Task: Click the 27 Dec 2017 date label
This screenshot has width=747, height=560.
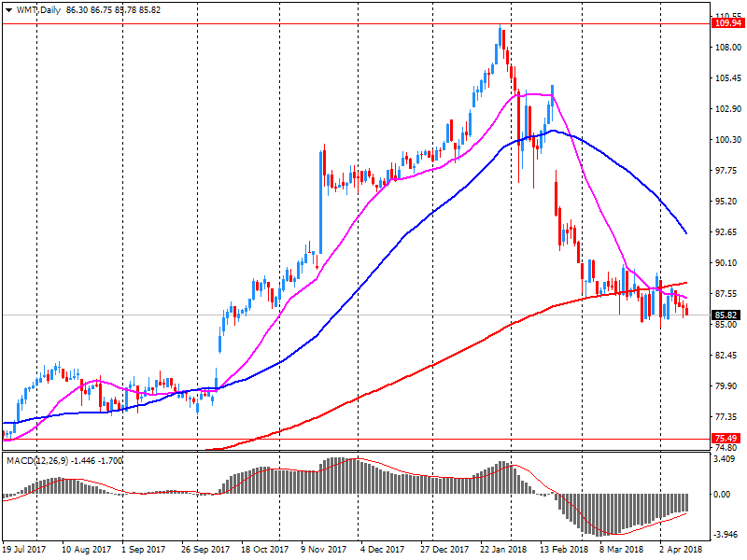Action: pyautogui.click(x=444, y=549)
